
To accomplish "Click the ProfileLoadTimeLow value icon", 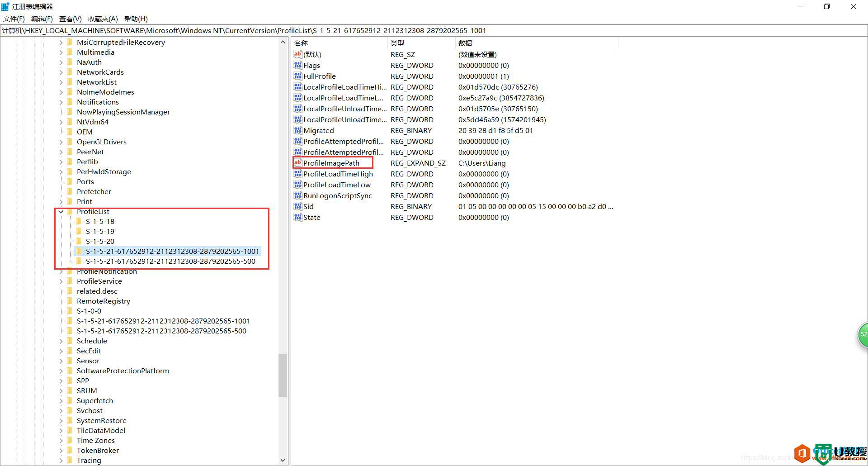I will click(x=297, y=185).
